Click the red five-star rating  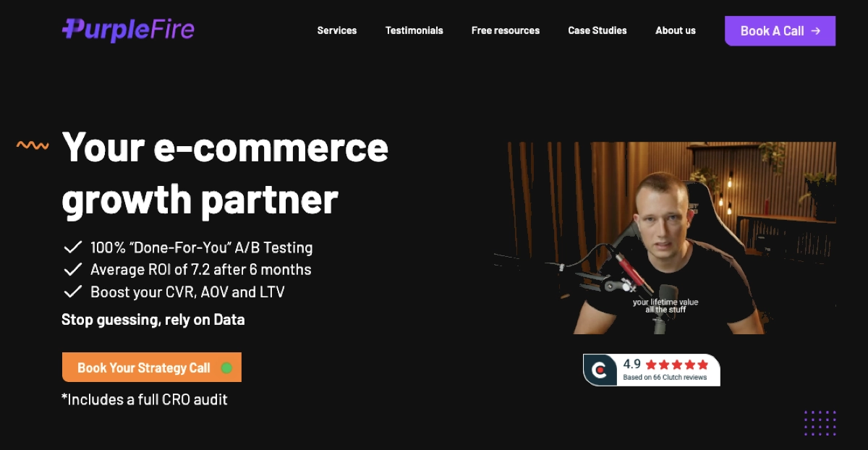point(676,365)
